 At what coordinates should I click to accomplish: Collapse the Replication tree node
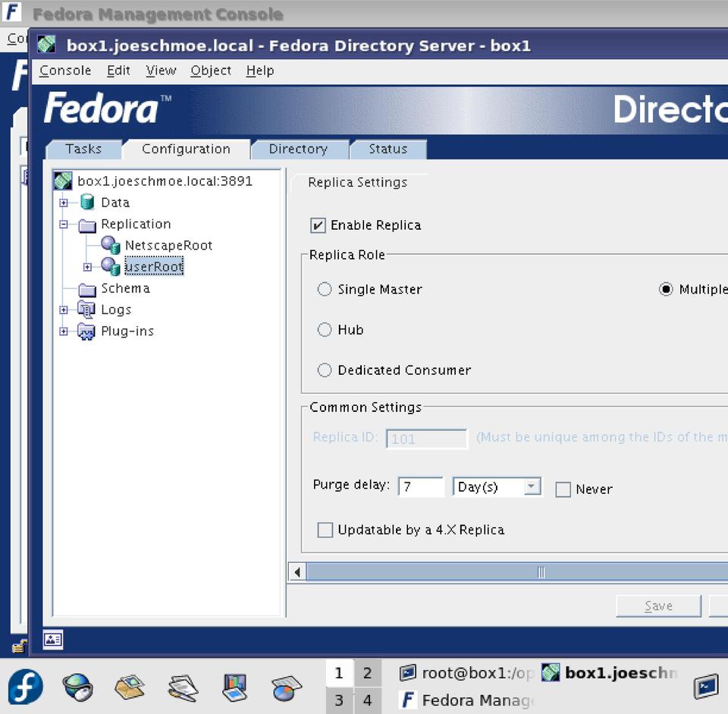tap(64, 225)
